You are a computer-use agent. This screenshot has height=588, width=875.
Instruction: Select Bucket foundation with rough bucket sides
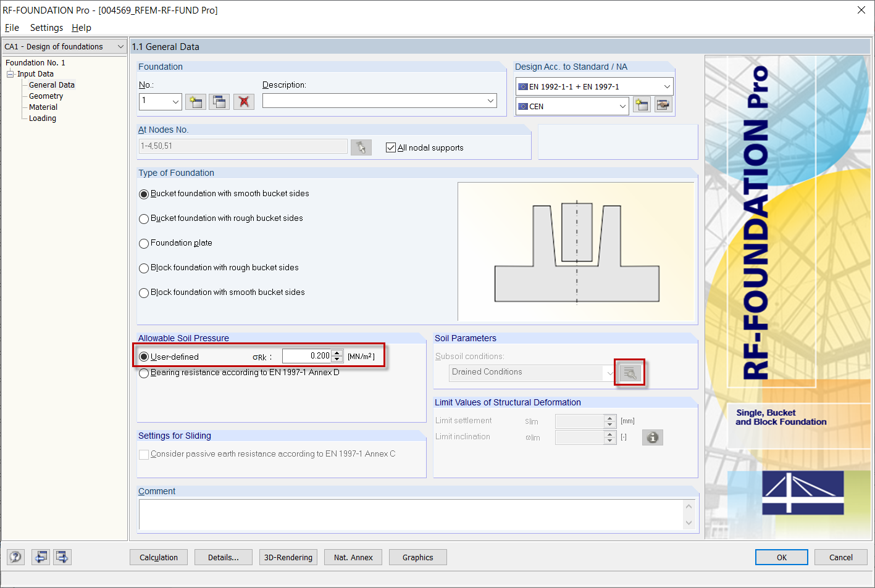pyautogui.click(x=144, y=218)
